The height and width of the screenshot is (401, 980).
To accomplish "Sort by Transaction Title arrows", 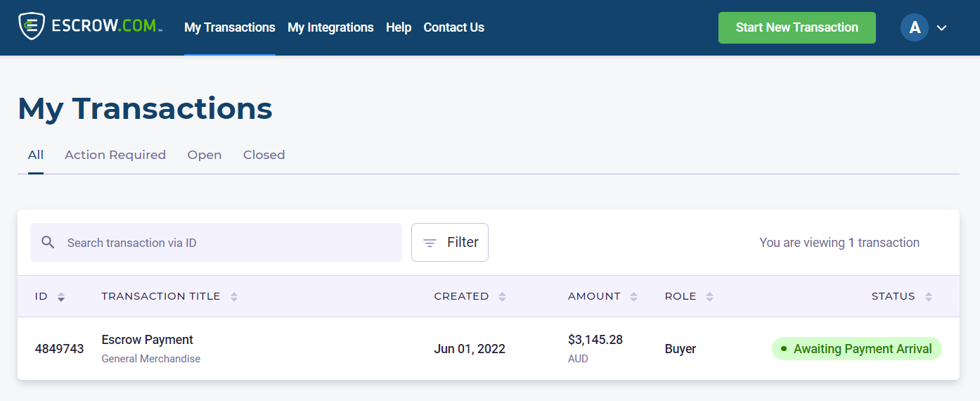I will coord(234,297).
